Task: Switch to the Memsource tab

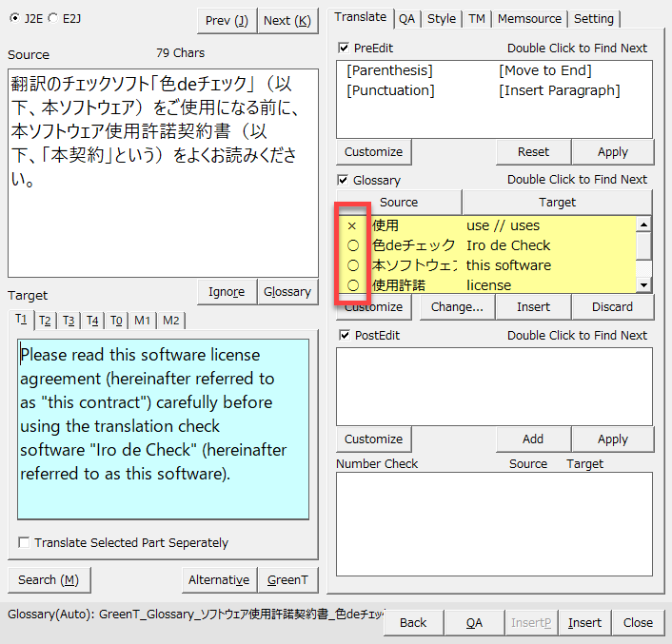Action: (x=529, y=18)
